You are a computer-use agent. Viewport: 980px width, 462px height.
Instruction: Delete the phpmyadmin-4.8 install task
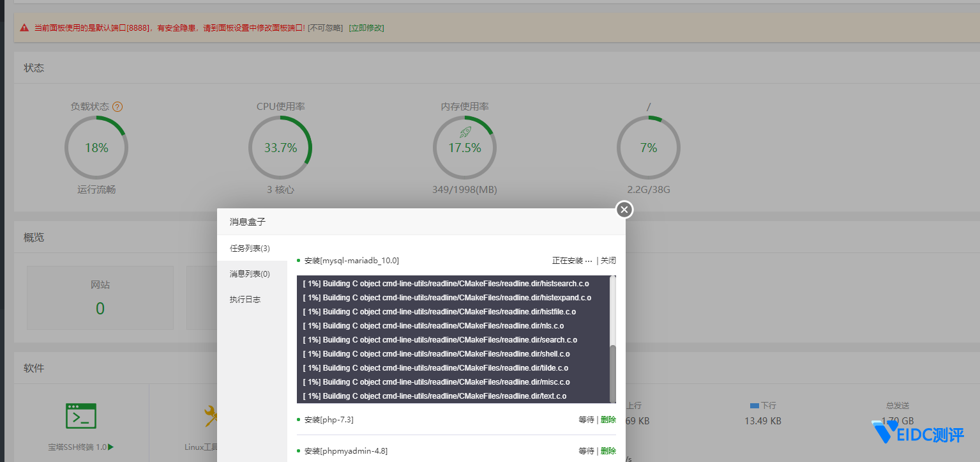[x=608, y=451]
